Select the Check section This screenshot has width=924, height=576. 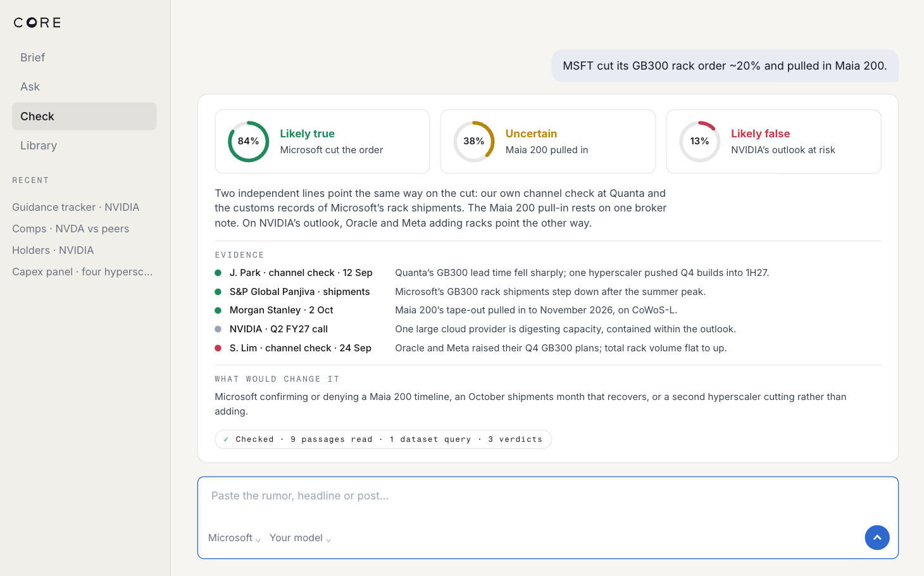84,116
